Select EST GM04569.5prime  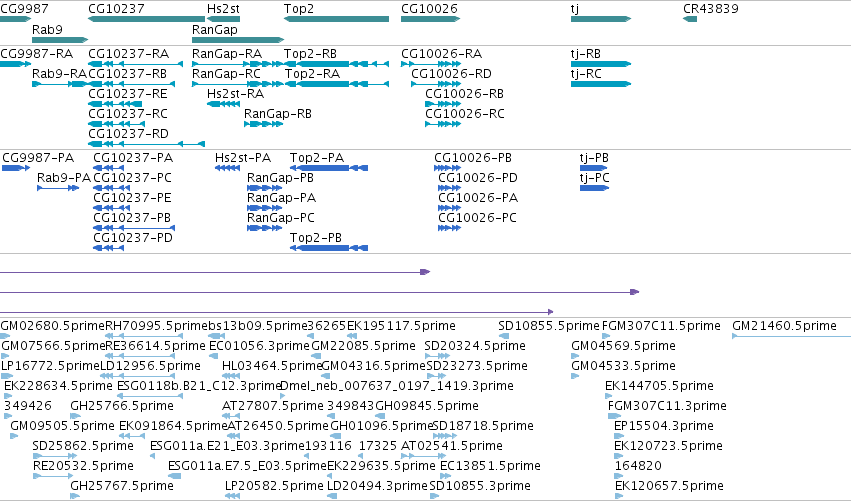click(x=575, y=357)
